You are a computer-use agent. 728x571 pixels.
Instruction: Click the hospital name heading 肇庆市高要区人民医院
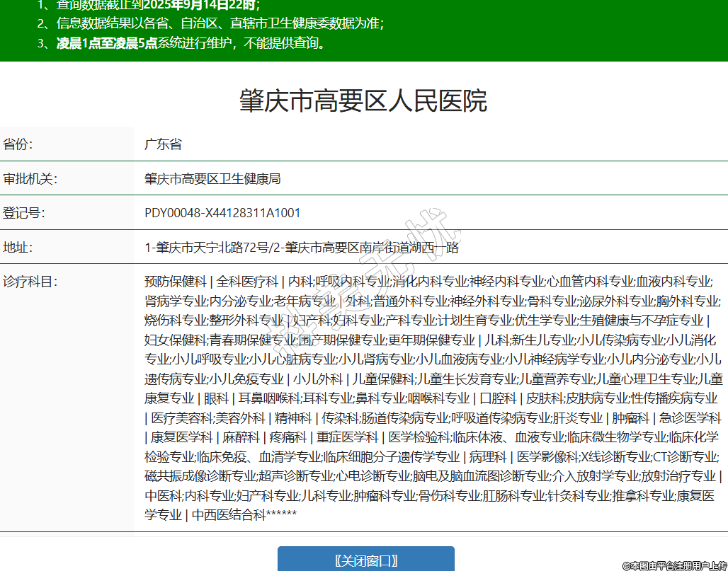click(363, 101)
